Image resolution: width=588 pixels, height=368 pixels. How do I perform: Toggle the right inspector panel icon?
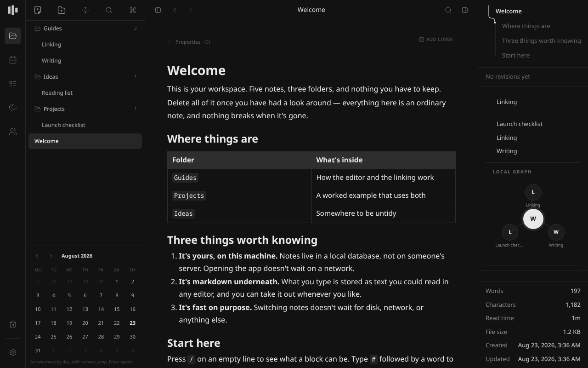coord(465,10)
